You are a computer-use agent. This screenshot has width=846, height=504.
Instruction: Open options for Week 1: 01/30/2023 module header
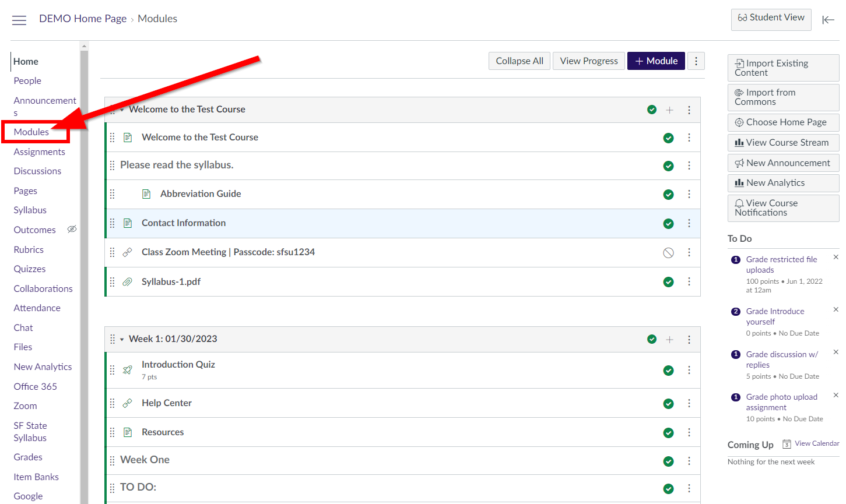(689, 340)
